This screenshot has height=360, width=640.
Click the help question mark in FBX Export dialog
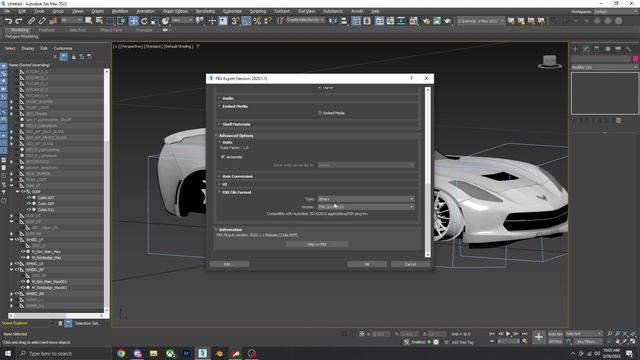pyautogui.click(x=411, y=78)
